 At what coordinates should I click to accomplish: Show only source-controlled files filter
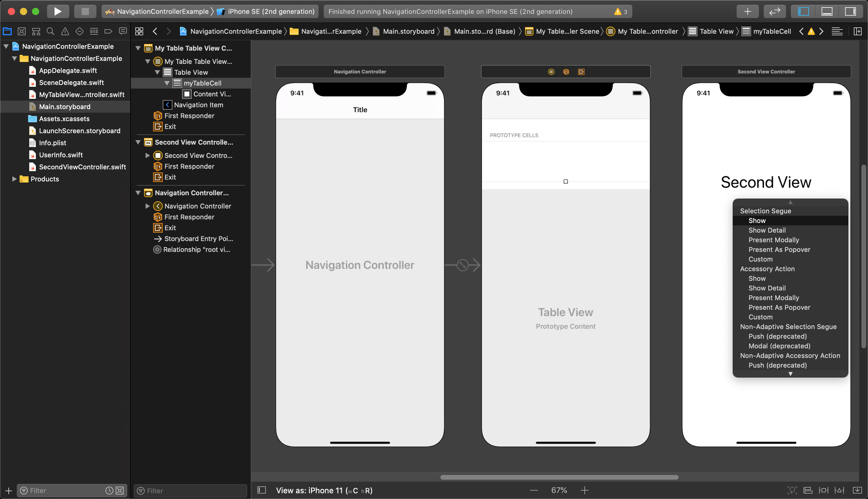coord(120,491)
